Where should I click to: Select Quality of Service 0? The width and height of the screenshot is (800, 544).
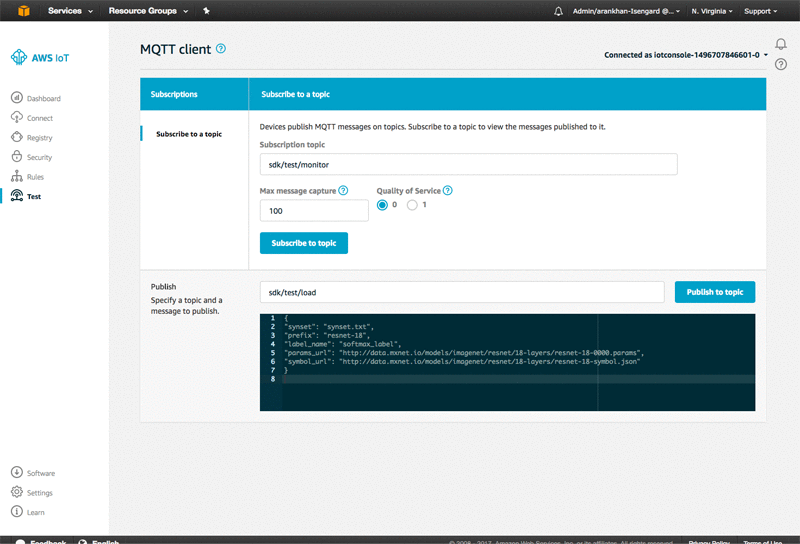(x=382, y=205)
